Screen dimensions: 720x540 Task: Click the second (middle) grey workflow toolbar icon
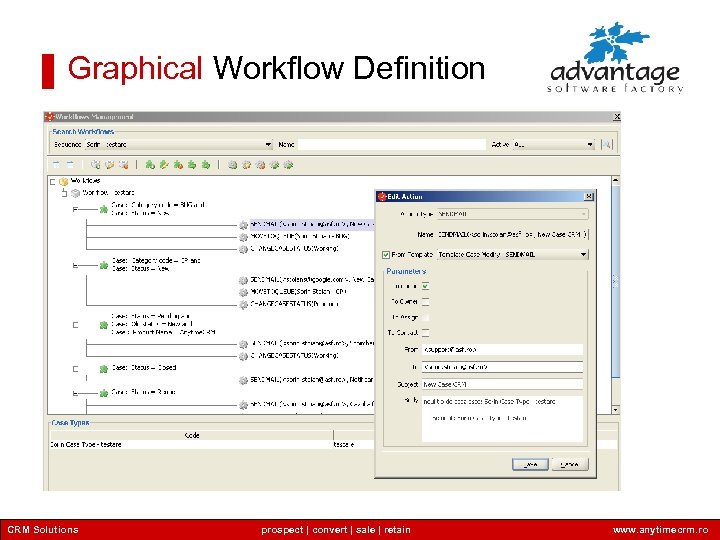point(109,164)
